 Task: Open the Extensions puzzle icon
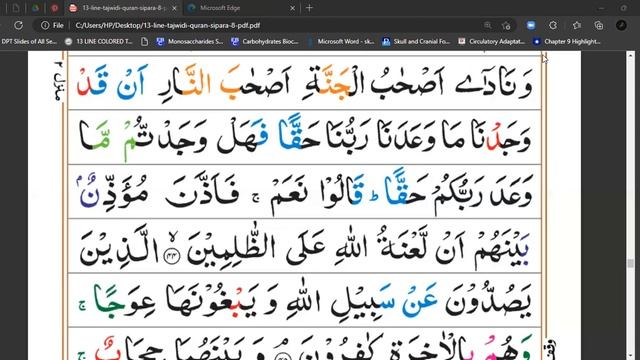pyautogui.click(x=553, y=25)
